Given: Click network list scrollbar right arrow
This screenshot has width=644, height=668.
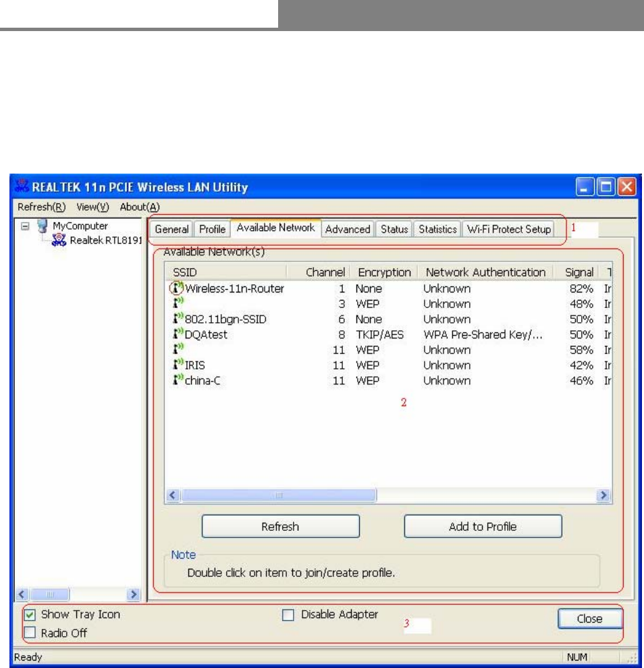Looking at the screenshot, I should coord(603,495).
